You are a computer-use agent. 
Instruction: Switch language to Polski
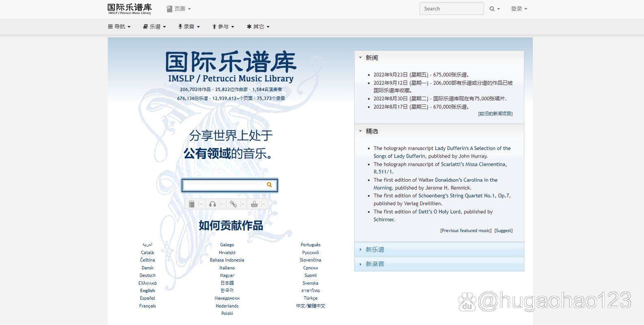227,314
